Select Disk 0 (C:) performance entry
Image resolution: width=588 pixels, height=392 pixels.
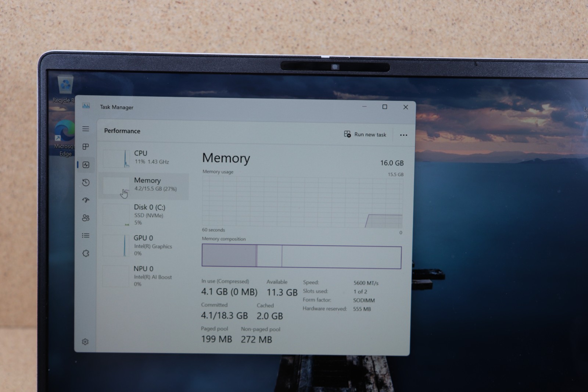[144, 214]
